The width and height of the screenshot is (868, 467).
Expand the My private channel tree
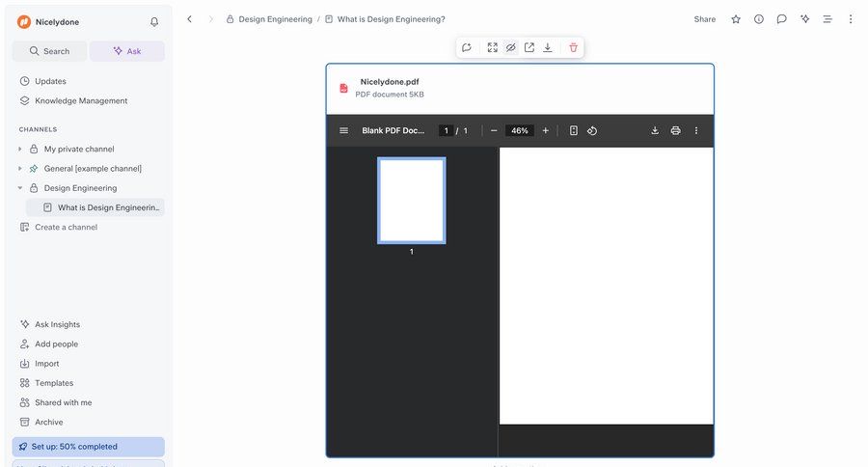click(x=20, y=150)
